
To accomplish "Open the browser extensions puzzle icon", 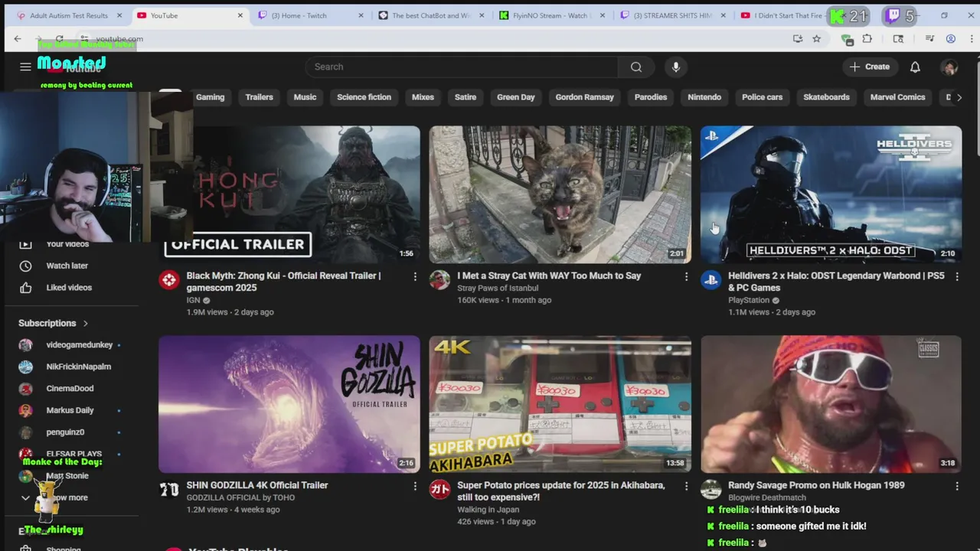I will coord(867,39).
